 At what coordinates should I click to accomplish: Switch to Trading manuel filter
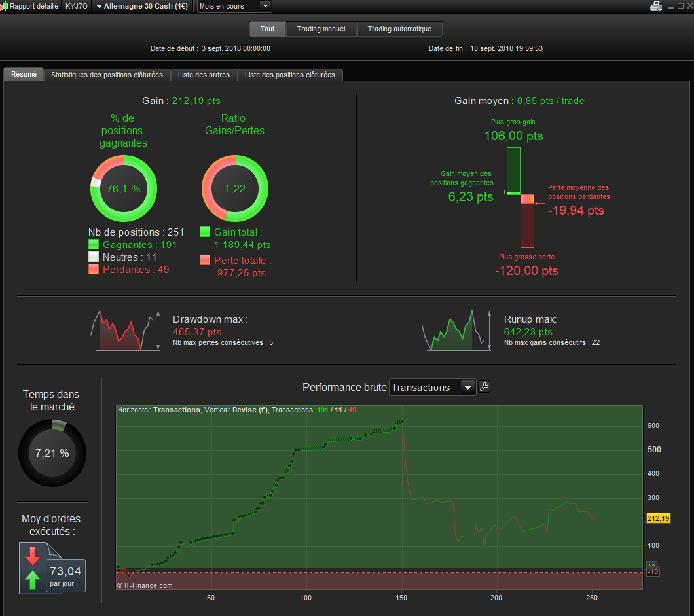321,29
